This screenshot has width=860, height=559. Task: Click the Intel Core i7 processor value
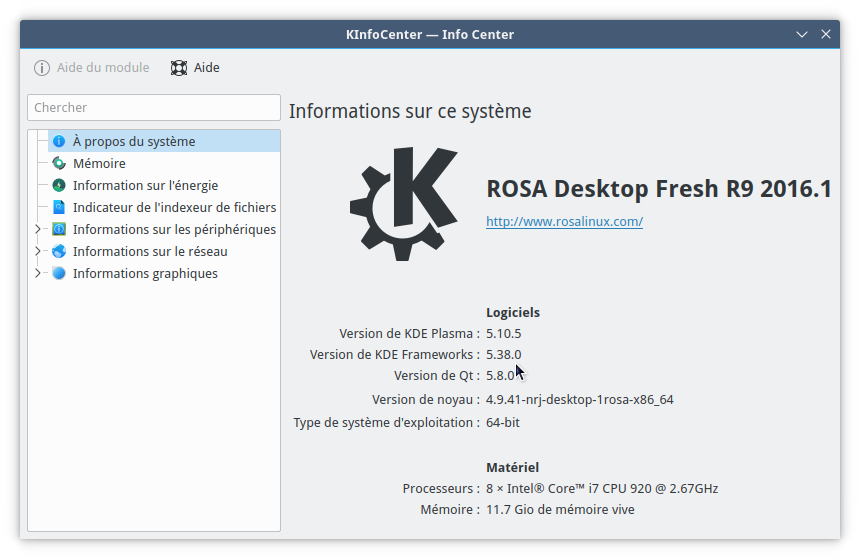click(x=602, y=488)
